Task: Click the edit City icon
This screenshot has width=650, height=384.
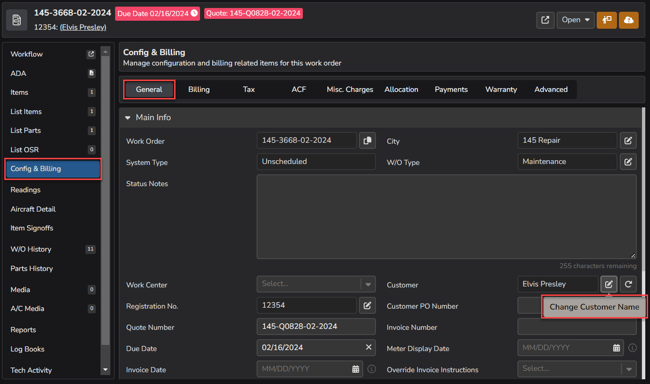Action: (x=628, y=141)
